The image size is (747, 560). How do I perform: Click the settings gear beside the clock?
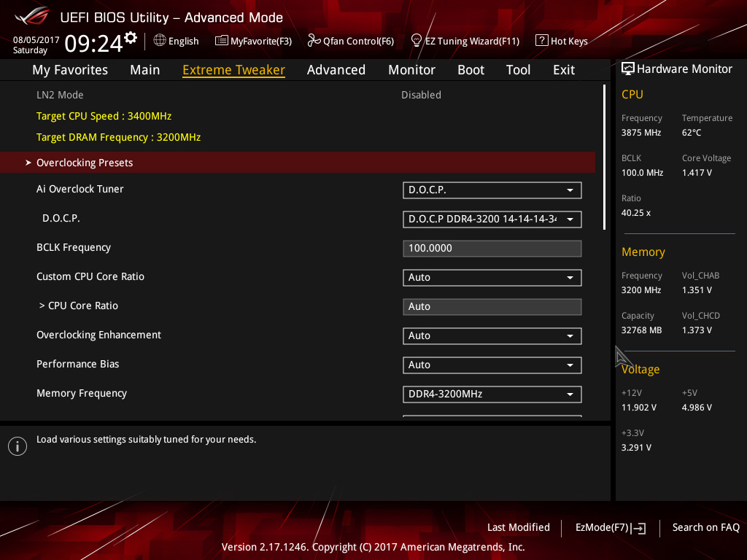point(131,37)
